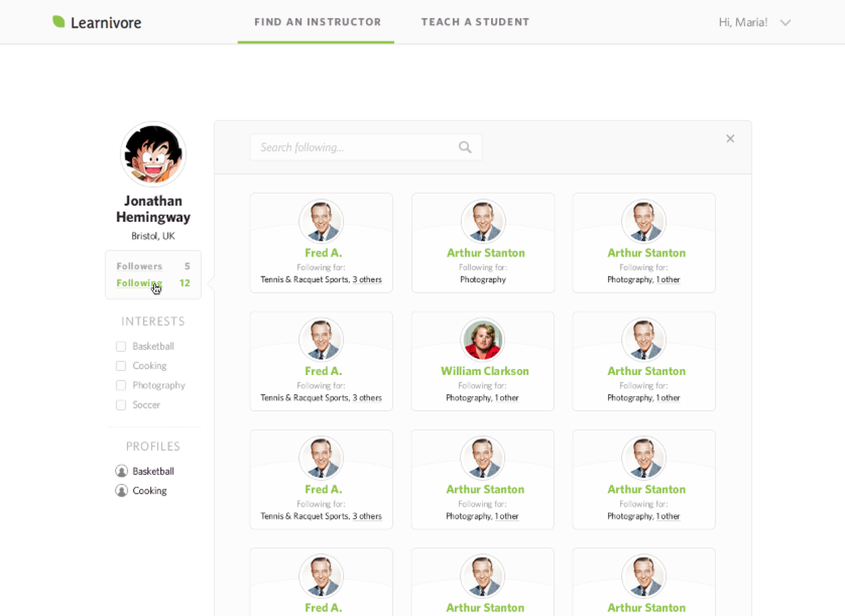Tick the Cooking interest checkbox
The height and width of the screenshot is (616, 845).
(121, 366)
